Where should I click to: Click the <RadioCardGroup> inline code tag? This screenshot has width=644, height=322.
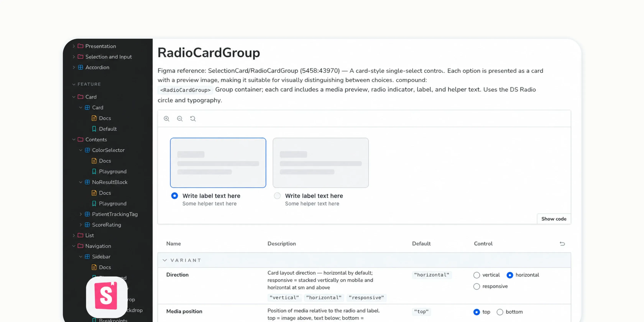pyautogui.click(x=185, y=90)
